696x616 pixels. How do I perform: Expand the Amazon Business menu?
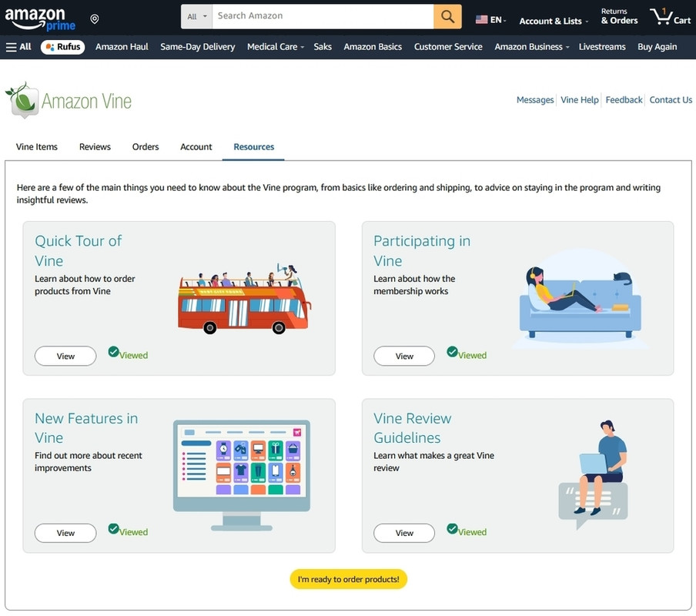coord(531,47)
